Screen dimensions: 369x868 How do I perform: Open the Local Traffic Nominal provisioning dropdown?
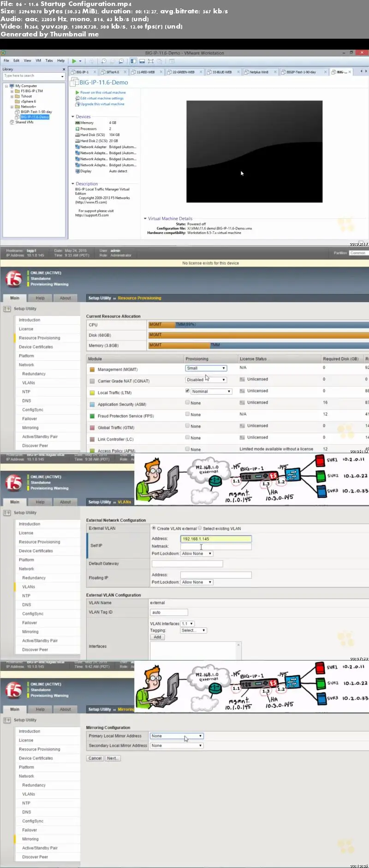point(211,391)
